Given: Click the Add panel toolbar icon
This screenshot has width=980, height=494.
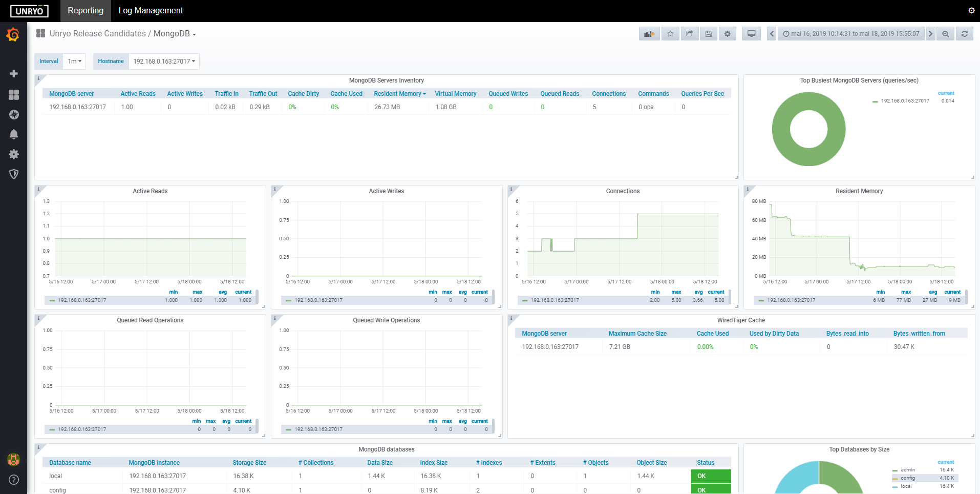Looking at the screenshot, I should [649, 34].
